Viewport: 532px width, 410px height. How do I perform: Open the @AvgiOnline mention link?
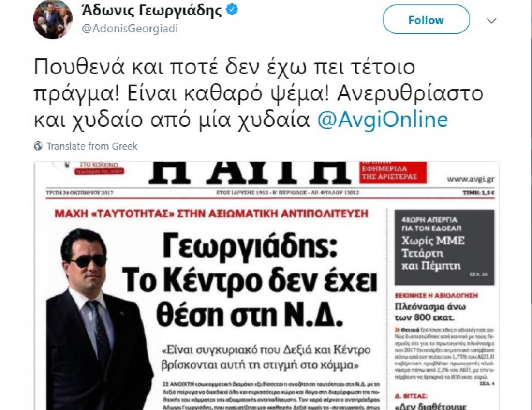point(383,120)
